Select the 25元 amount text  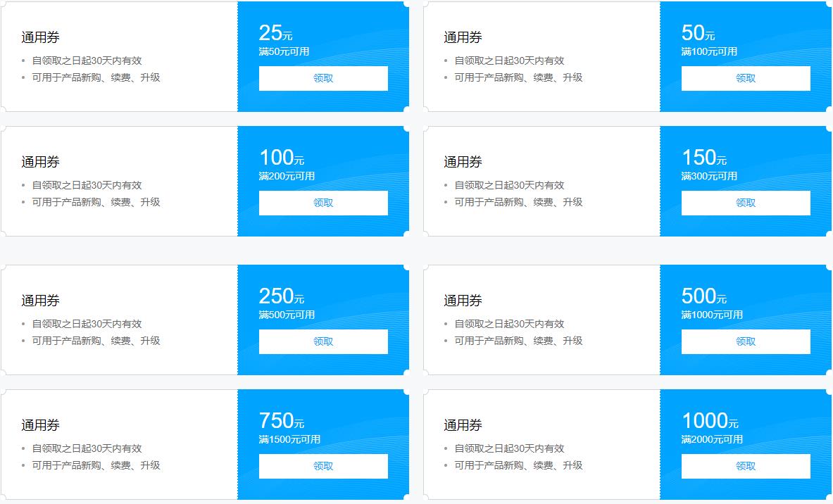tap(275, 33)
